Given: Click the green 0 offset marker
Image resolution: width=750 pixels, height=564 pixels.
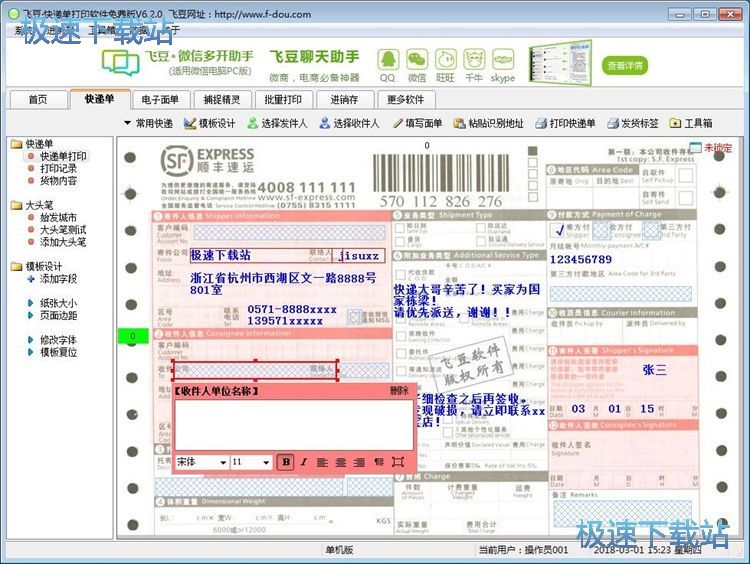Looking at the screenshot, I should [x=133, y=336].
